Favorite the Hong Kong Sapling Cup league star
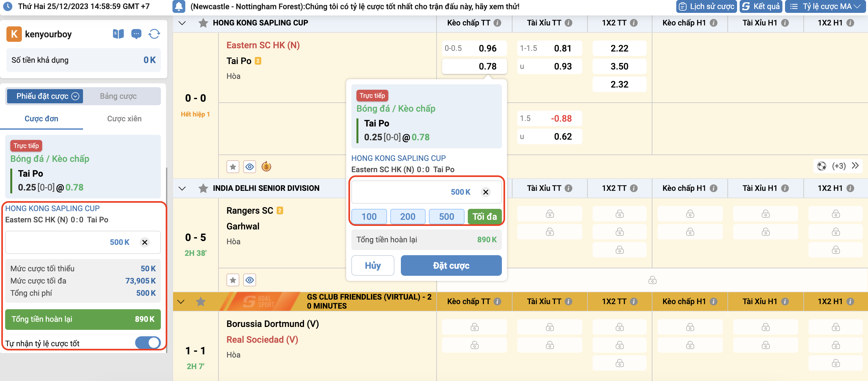The width and height of the screenshot is (868, 381). coord(203,23)
